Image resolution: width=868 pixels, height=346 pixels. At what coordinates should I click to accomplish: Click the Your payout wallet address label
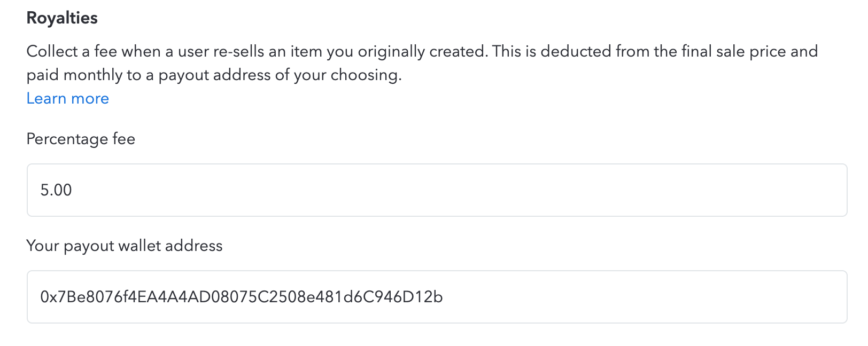click(x=125, y=246)
